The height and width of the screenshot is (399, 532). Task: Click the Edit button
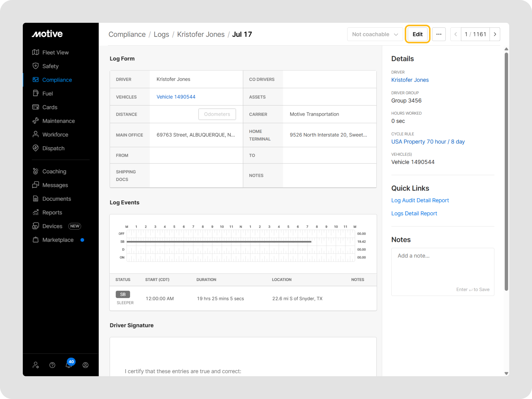417,34
